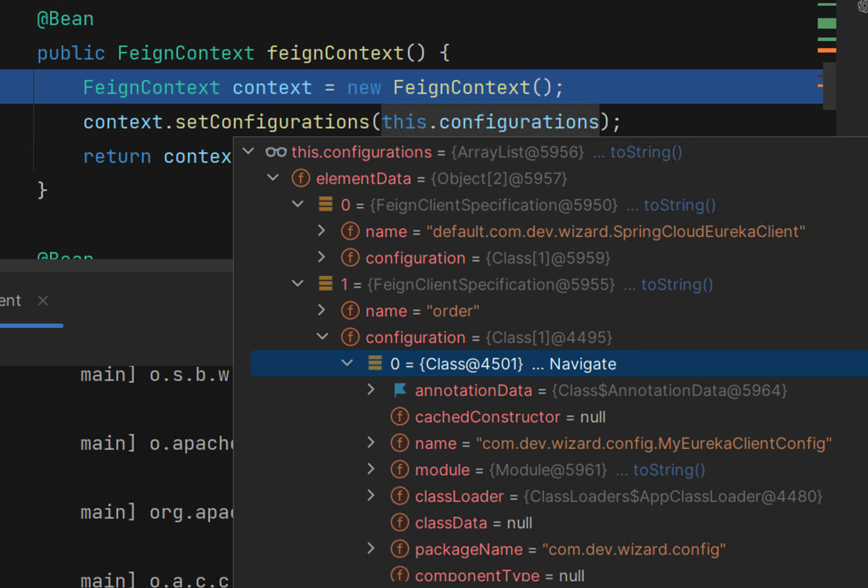Click the Navigate link for Class@4501
The image size is (868, 588).
pyautogui.click(x=583, y=364)
